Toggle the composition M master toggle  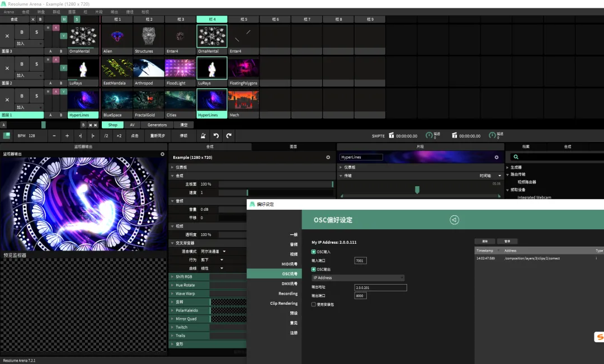click(x=64, y=19)
